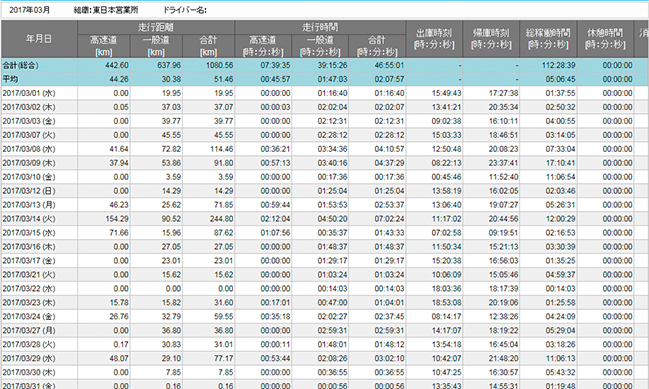Viewport: 649px width, 389px height.
Task: Select the date row 2017/03/10 (金)
Action: (29, 177)
